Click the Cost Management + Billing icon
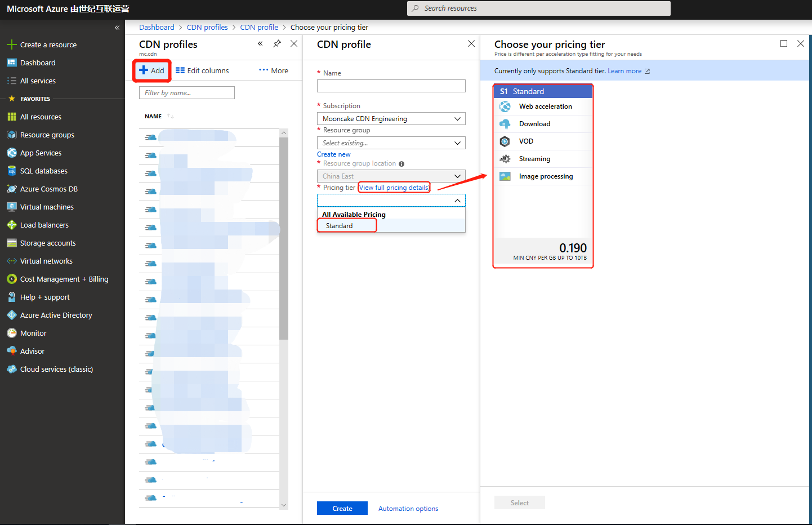The height and width of the screenshot is (525, 812). (11, 279)
